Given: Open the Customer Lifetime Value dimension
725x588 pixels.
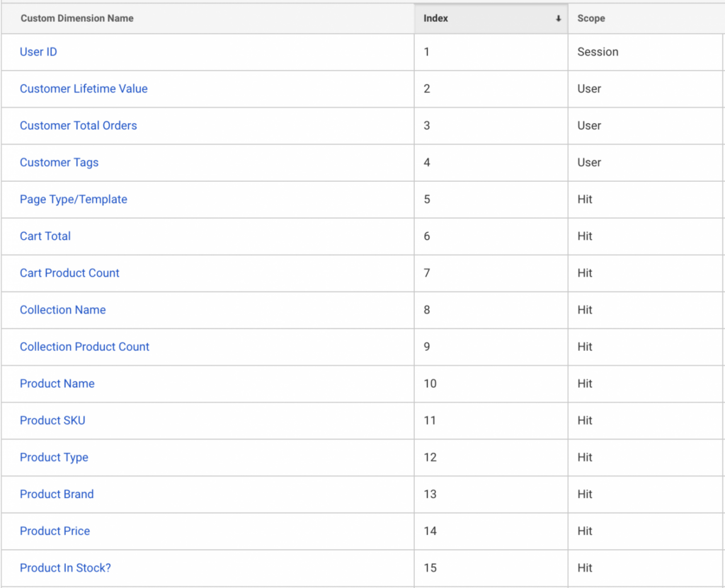Looking at the screenshot, I should tap(84, 88).
